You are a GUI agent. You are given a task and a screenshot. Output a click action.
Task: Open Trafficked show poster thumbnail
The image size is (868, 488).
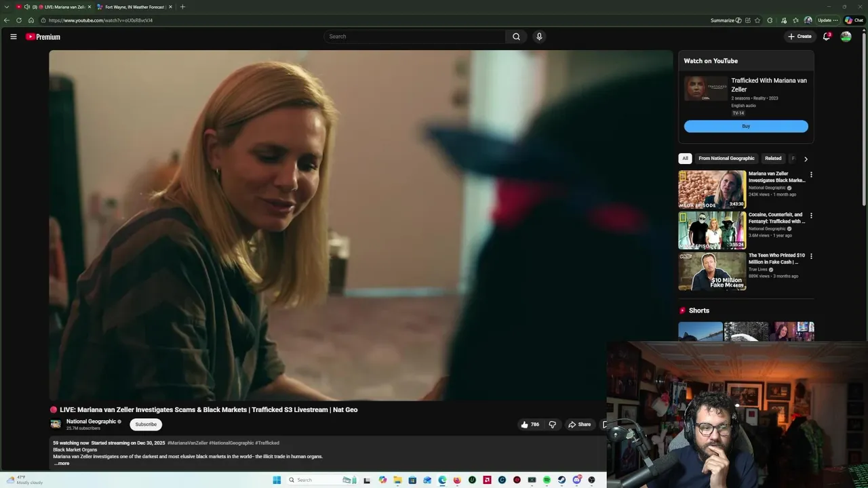[706, 88]
